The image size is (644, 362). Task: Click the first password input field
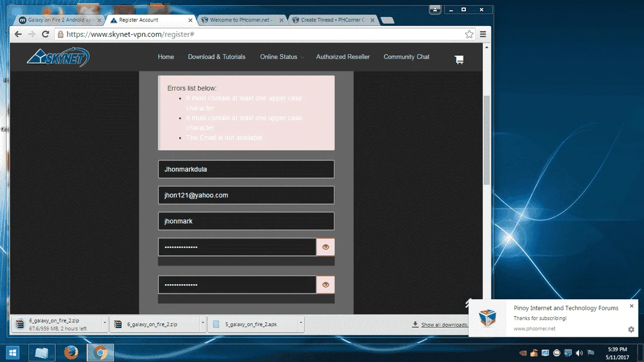(x=237, y=247)
